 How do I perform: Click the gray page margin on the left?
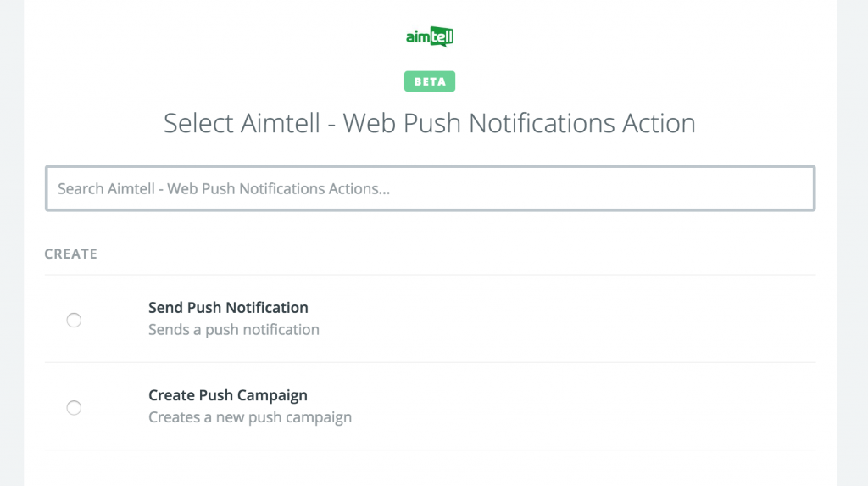12,243
